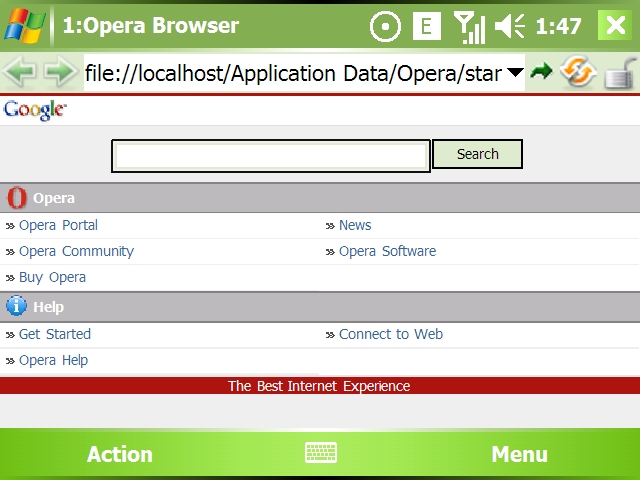The image size is (640, 480).
Task: Go back using the left arrow
Action: click(x=20, y=72)
